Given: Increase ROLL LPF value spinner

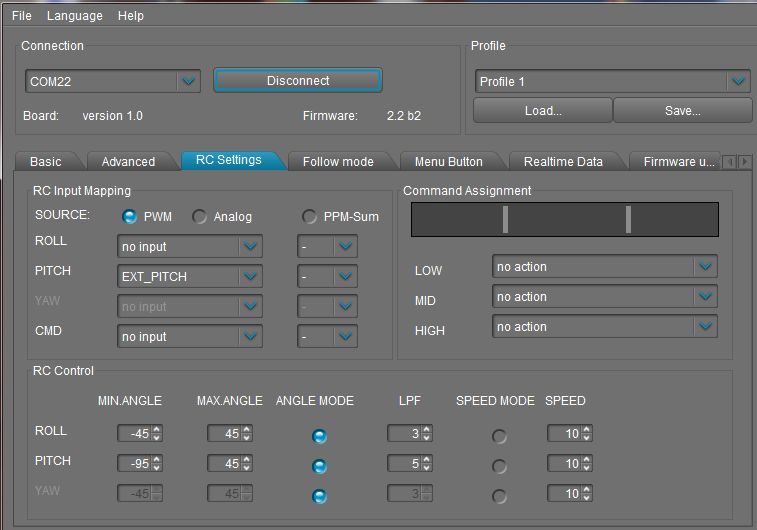Looking at the screenshot, I should tap(426, 429).
